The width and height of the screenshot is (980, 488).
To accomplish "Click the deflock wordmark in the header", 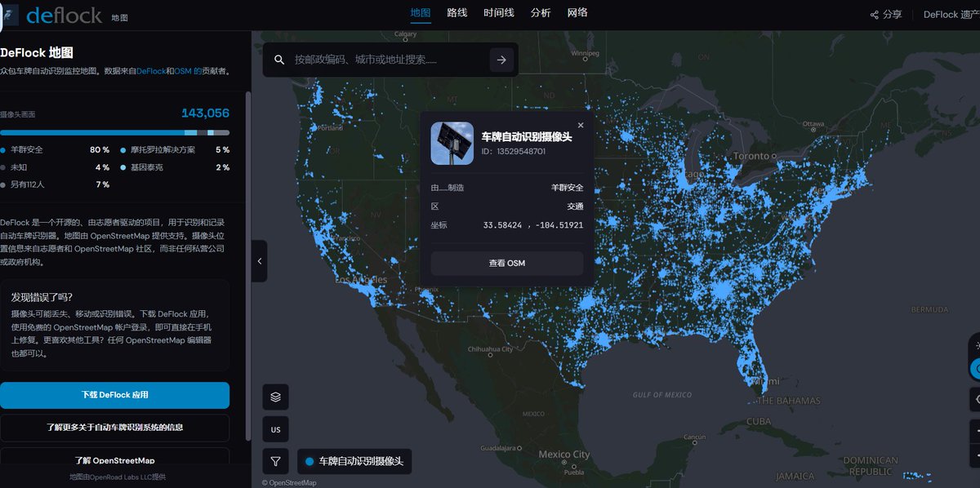I will pyautogui.click(x=64, y=15).
